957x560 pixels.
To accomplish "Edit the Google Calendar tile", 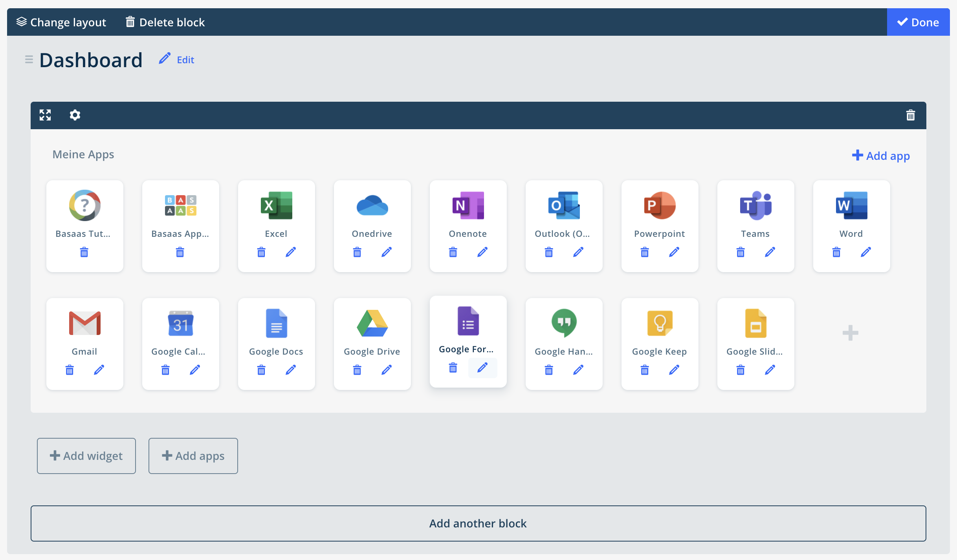I will (x=195, y=370).
